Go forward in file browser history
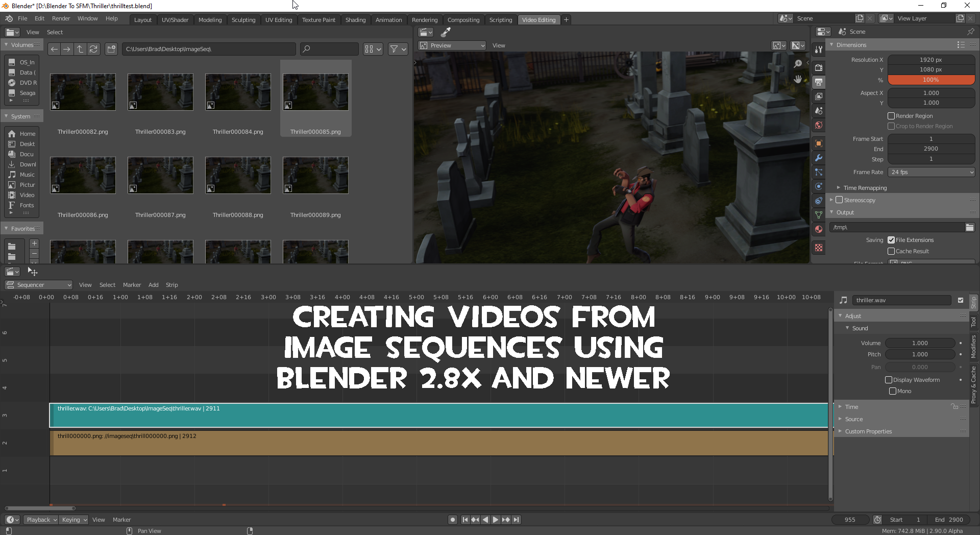This screenshot has width=980, height=535. (x=67, y=49)
